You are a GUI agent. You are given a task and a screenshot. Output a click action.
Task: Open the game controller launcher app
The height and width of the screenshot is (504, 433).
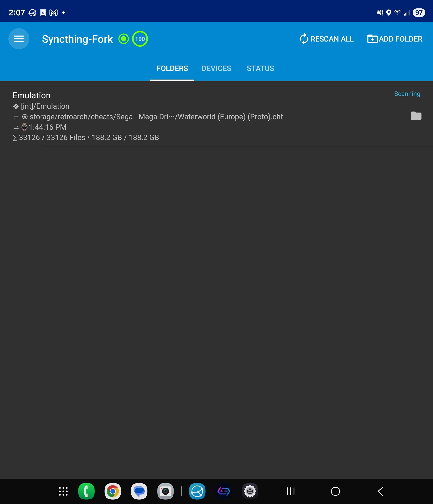click(223, 491)
